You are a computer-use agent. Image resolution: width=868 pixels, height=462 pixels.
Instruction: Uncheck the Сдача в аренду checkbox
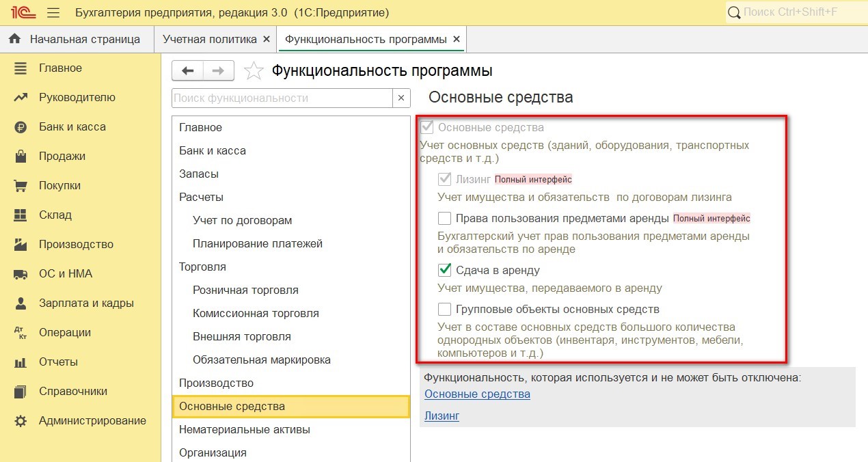[x=445, y=270]
